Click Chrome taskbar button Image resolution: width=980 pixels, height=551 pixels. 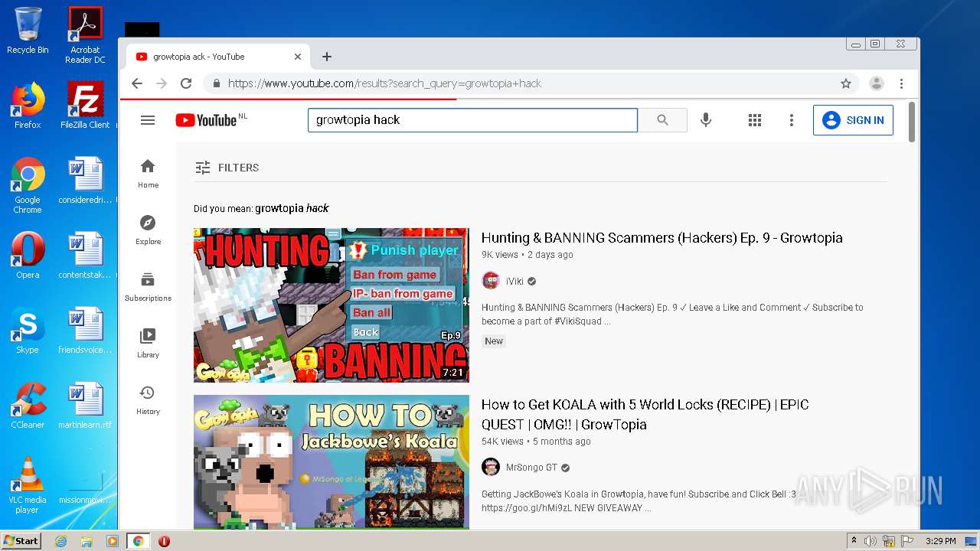tap(139, 541)
